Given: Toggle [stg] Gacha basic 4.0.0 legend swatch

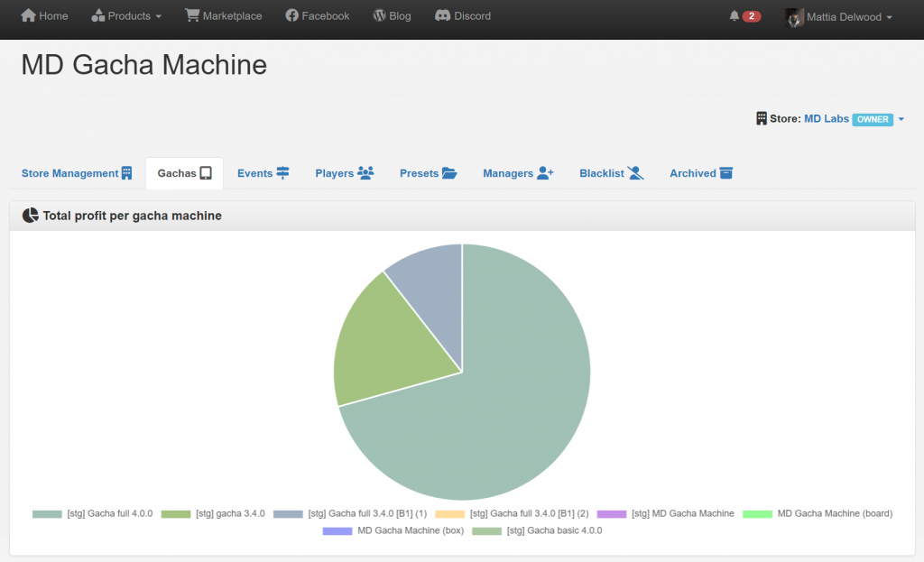Looking at the screenshot, I should (x=486, y=531).
